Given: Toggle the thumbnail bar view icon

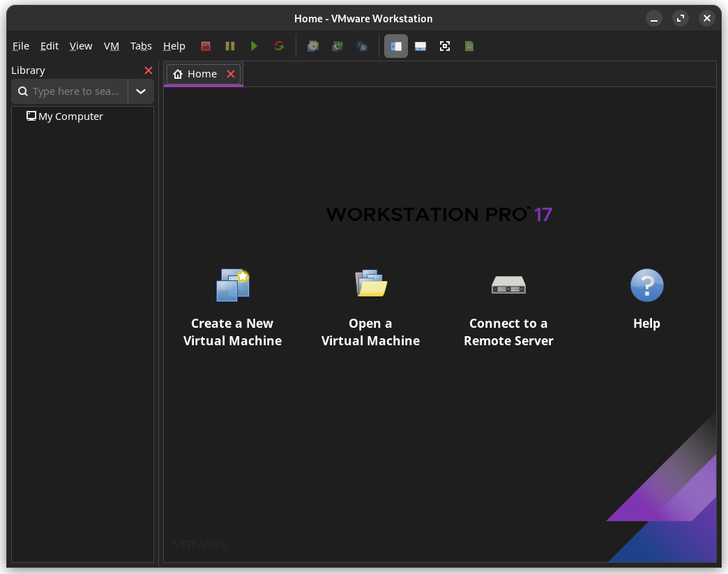Looking at the screenshot, I should [x=420, y=46].
